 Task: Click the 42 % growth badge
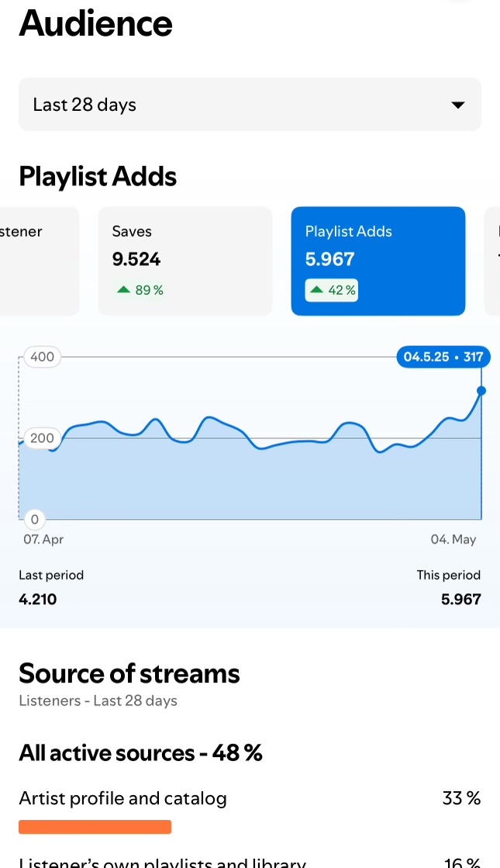coord(332,290)
